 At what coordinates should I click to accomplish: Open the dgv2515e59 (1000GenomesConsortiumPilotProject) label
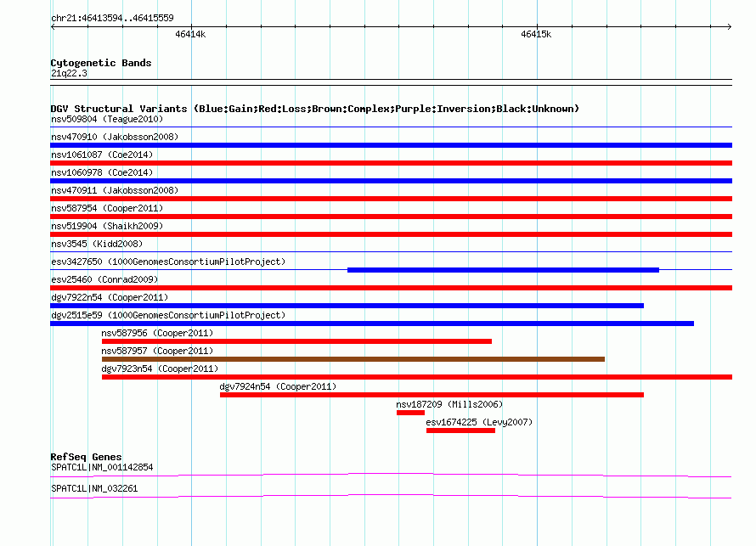[168, 315]
